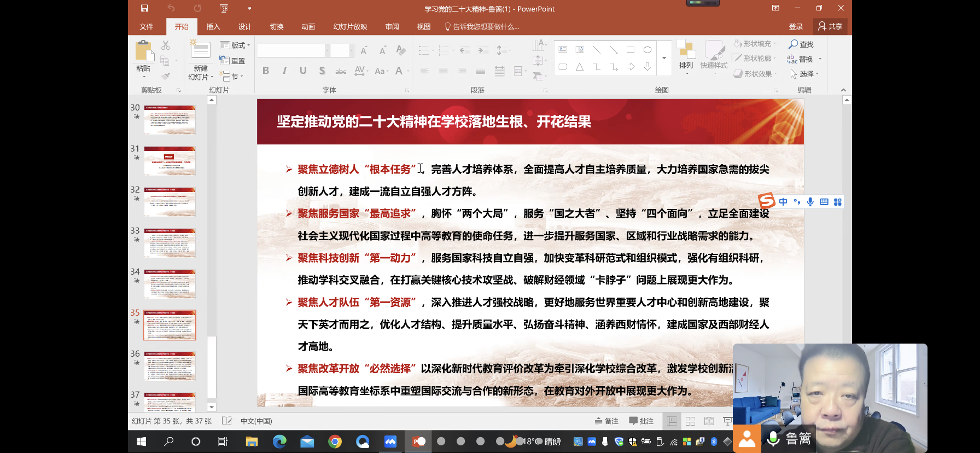980x453 pixels.
Task: Click the Save icon in title bar
Action: [x=144, y=8]
